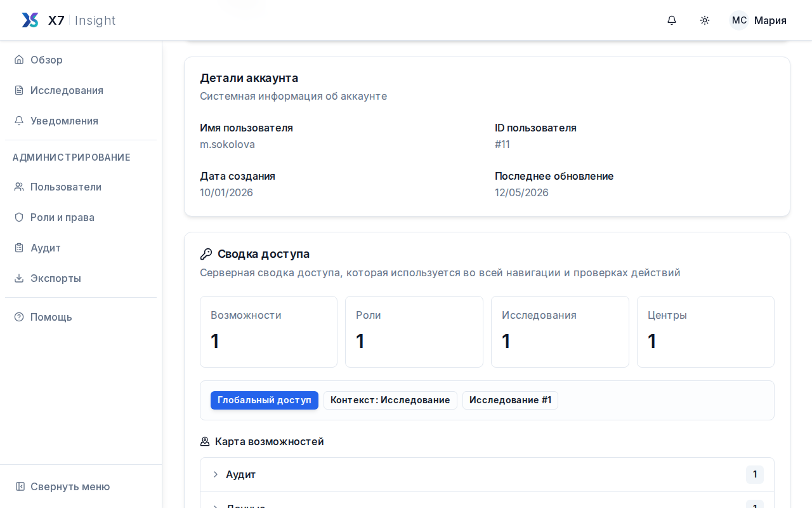The width and height of the screenshot is (812, 508).
Task: Go to Обзор in sidebar
Action: 81,60
